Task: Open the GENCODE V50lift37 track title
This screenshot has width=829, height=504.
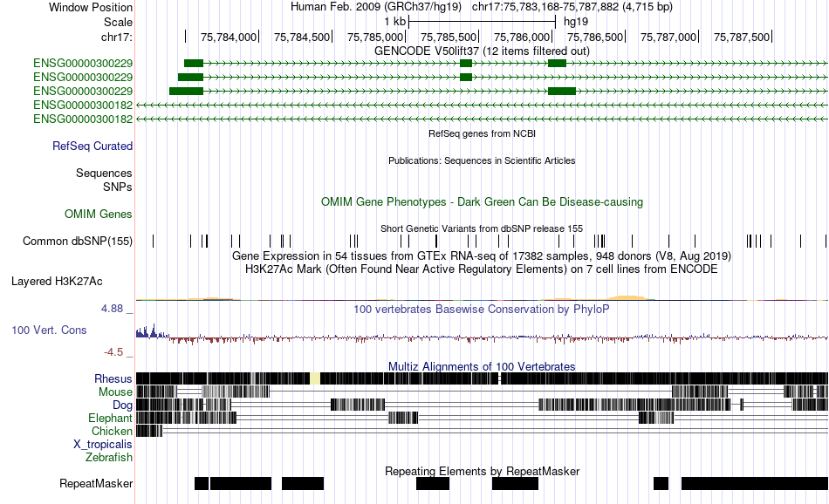Action: click(x=482, y=51)
